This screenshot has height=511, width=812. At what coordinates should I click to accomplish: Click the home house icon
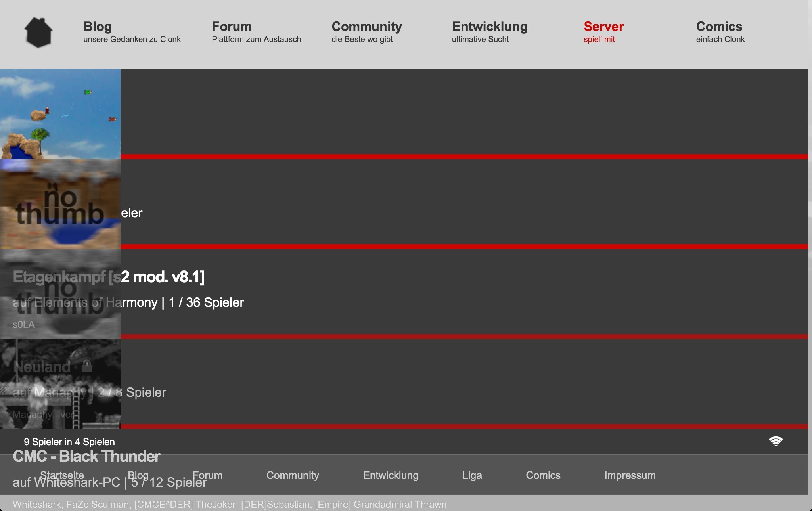(x=38, y=33)
